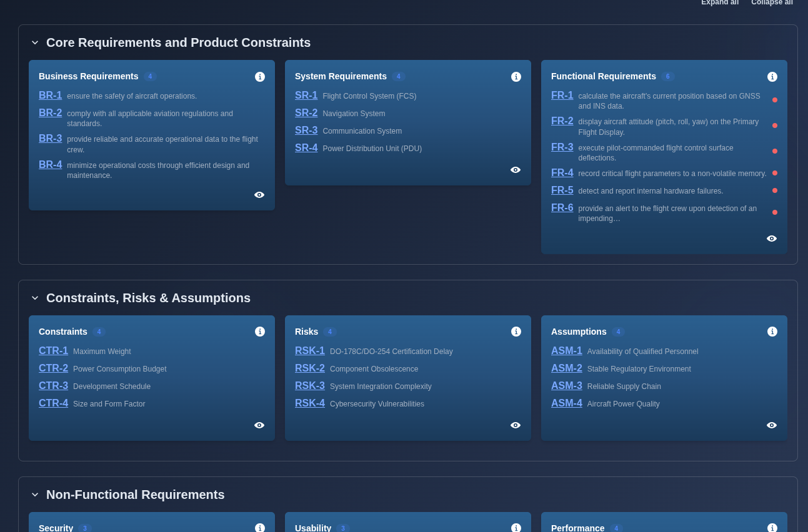Open FR-1 requirement link
The image size is (808, 532).
pyautogui.click(x=562, y=96)
